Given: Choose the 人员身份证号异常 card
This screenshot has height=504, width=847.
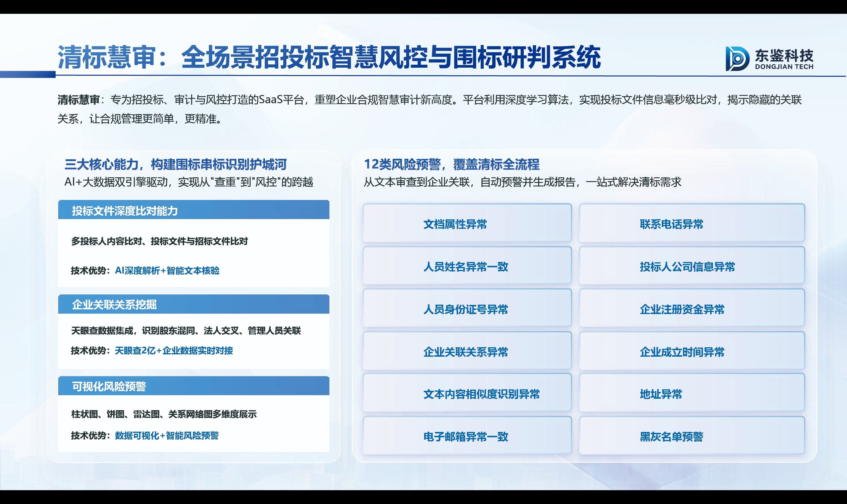Looking at the screenshot, I should pos(467,308).
